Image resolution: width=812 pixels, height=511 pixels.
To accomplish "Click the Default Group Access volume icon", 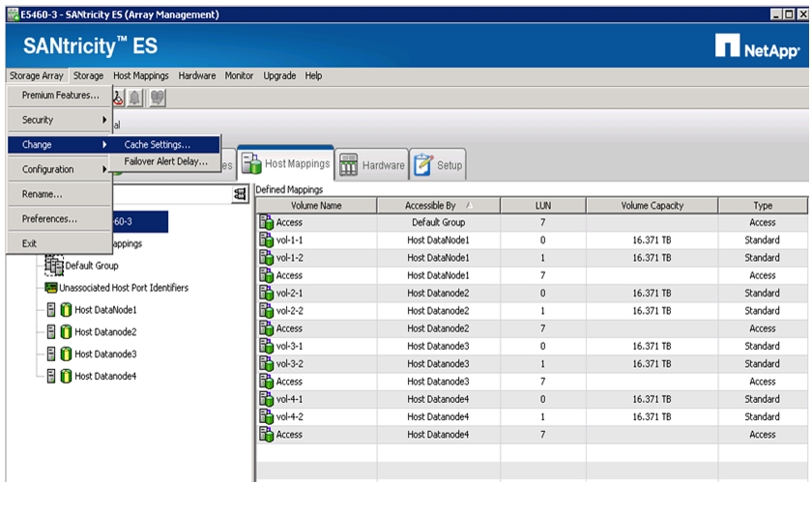I will [266, 222].
